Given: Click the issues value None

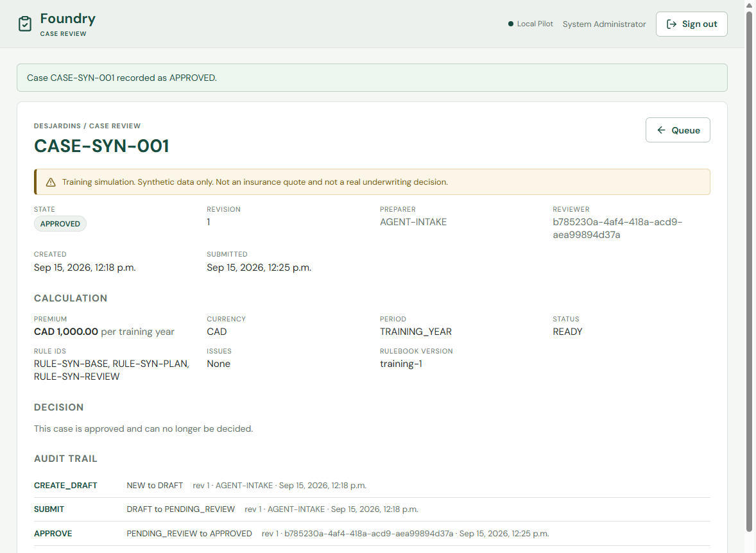Looking at the screenshot, I should pyautogui.click(x=218, y=364).
